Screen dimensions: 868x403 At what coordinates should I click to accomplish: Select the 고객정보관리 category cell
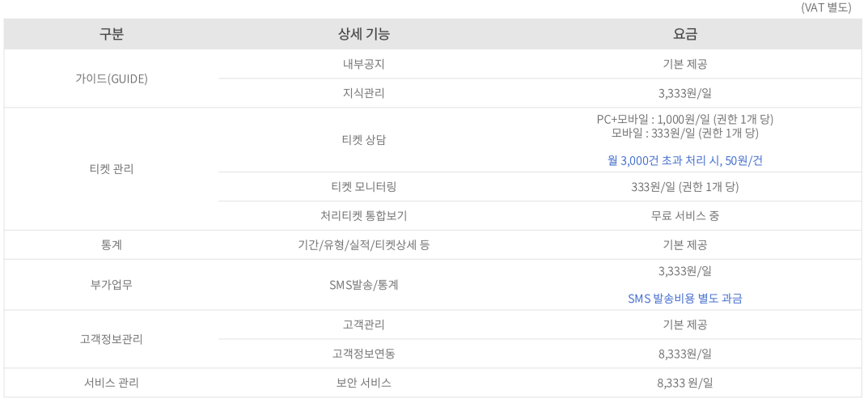(112, 339)
